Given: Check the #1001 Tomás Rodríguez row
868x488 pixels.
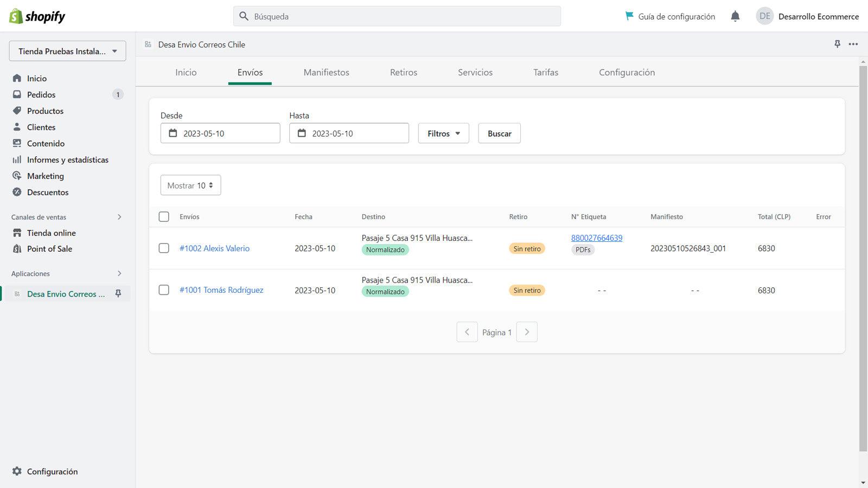Looking at the screenshot, I should click(164, 290).
